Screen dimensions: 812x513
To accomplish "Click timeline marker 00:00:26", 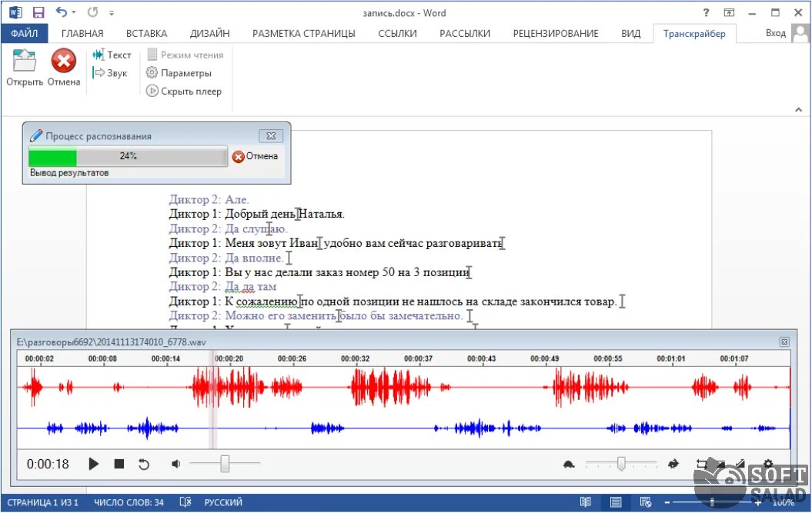I will click(x=292, y=358).
